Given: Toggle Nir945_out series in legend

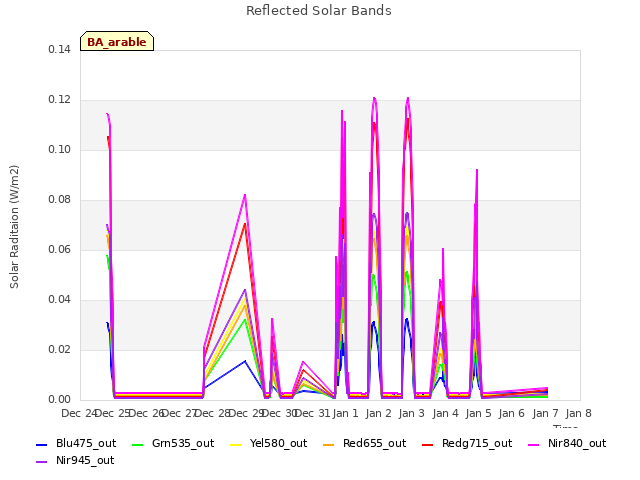Looking at the screenshot, I should [x=75, y=460].
